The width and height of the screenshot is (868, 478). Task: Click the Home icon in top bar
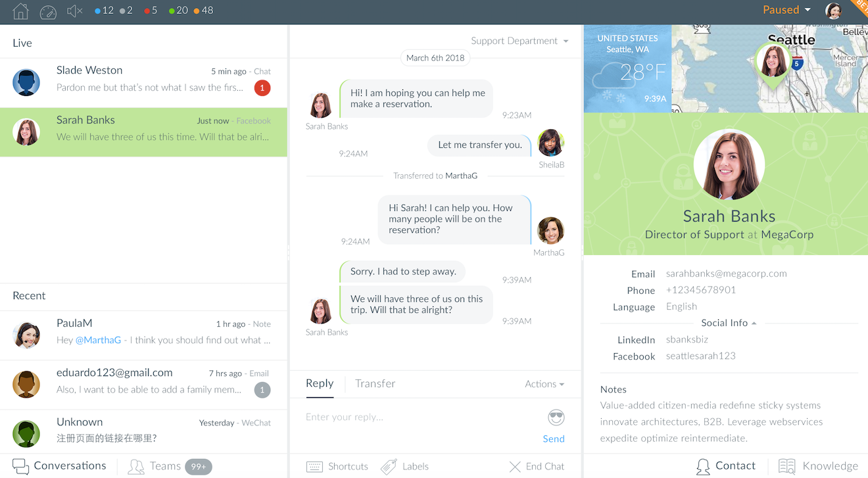[20, 11]
